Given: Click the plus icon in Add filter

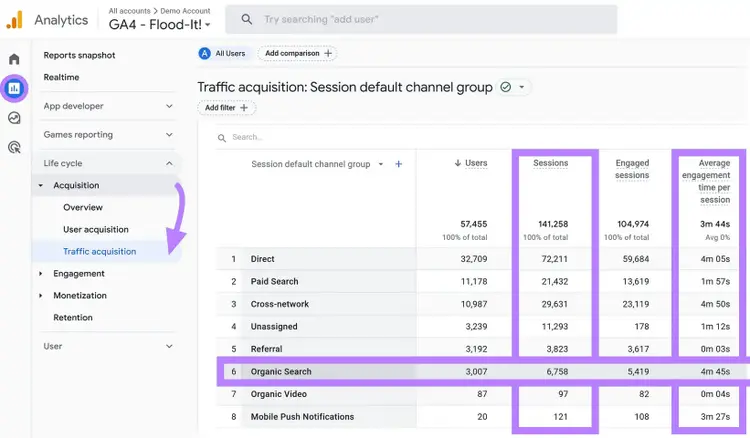Looking at the screenshot, I should [x=244, y=108].
